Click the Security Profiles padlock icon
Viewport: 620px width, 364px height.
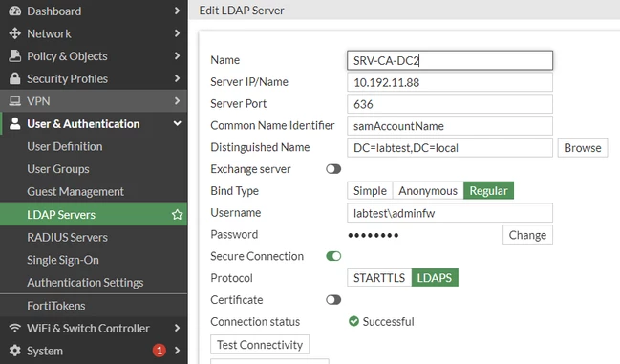(14, 78)
